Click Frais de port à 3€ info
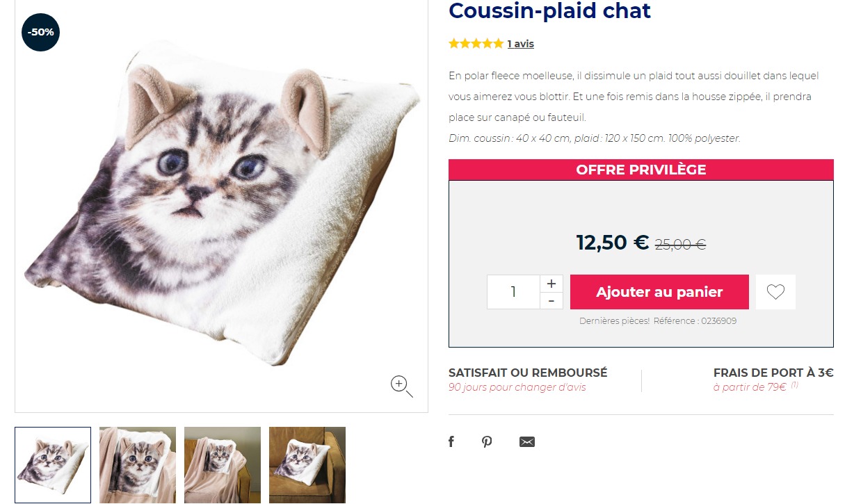This screenshot has height=504, width=854. pyautogui.click(x=773, y=380)
